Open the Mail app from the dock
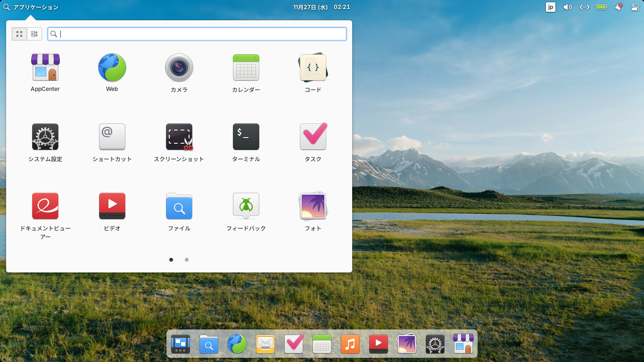Viewport: 644px width, 362px height. 265,344
